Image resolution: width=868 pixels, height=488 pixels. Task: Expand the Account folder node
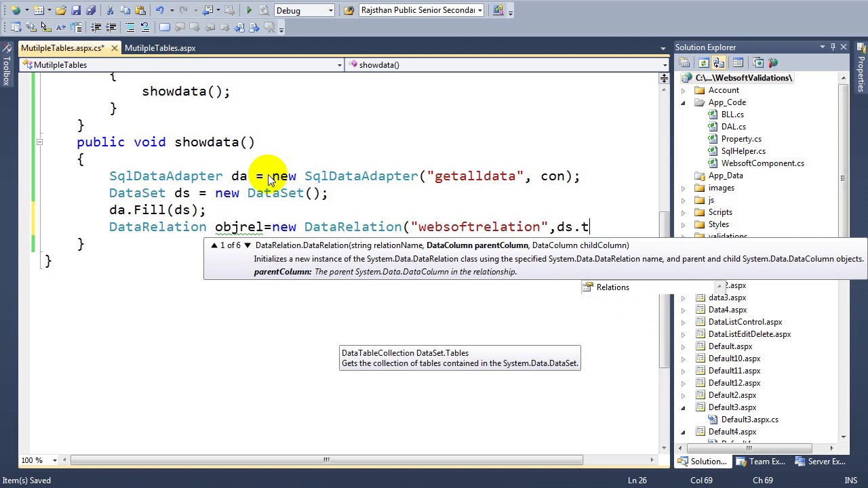[684, 90]
